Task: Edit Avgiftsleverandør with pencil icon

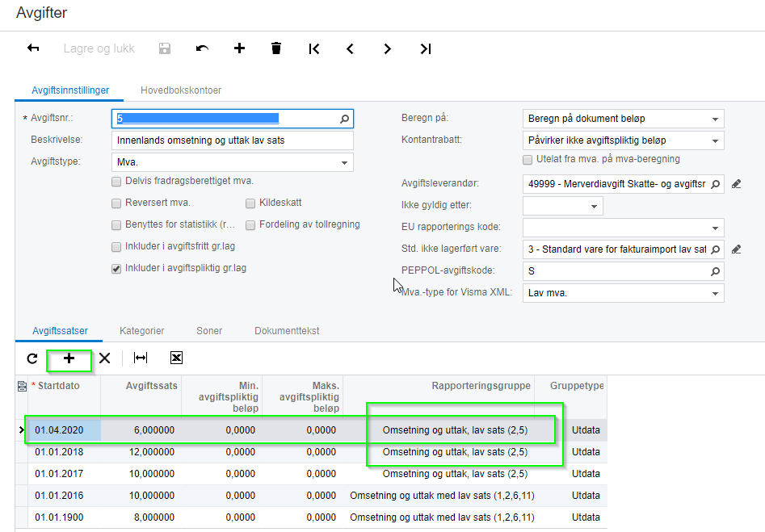Action: point(736,184)
